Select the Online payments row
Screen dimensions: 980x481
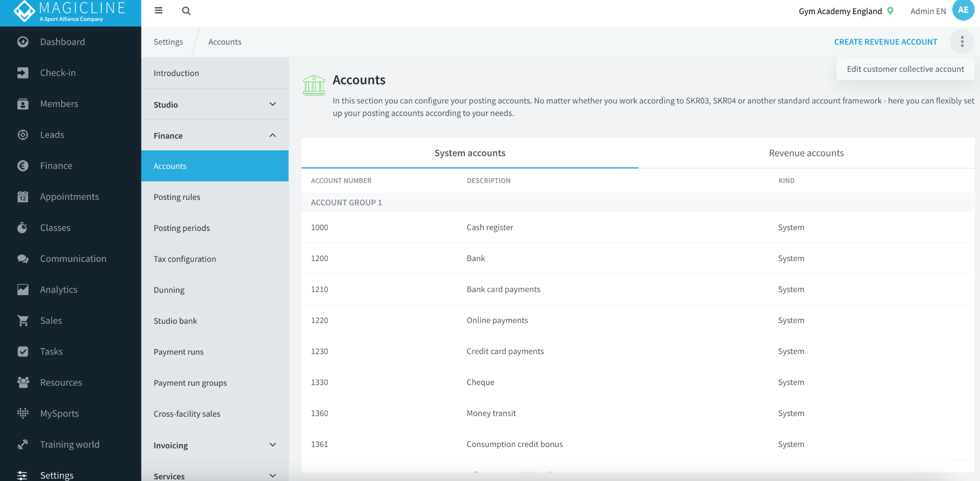click(x=638, y=321)
